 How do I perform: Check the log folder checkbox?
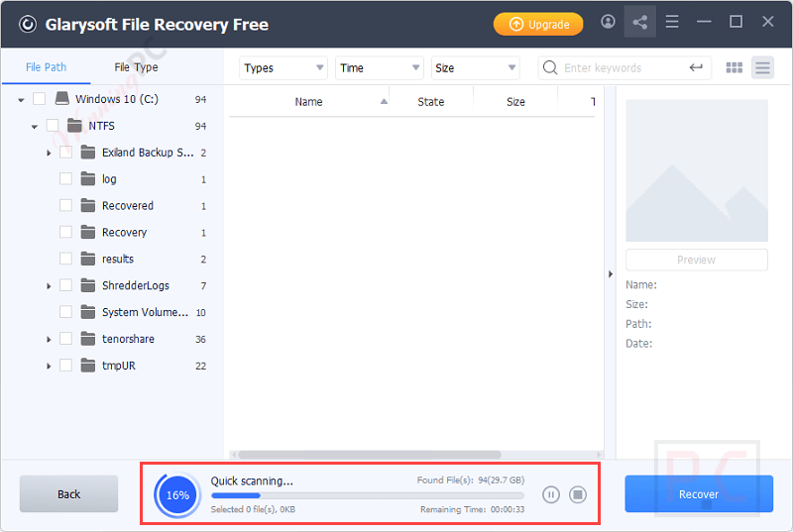65,179
